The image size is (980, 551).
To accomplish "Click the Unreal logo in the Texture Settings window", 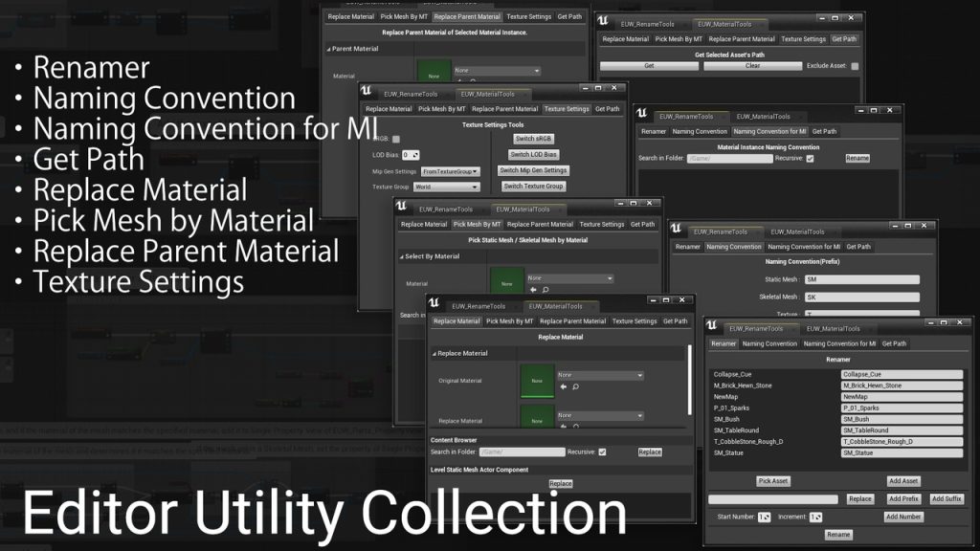I will [369, 93].
